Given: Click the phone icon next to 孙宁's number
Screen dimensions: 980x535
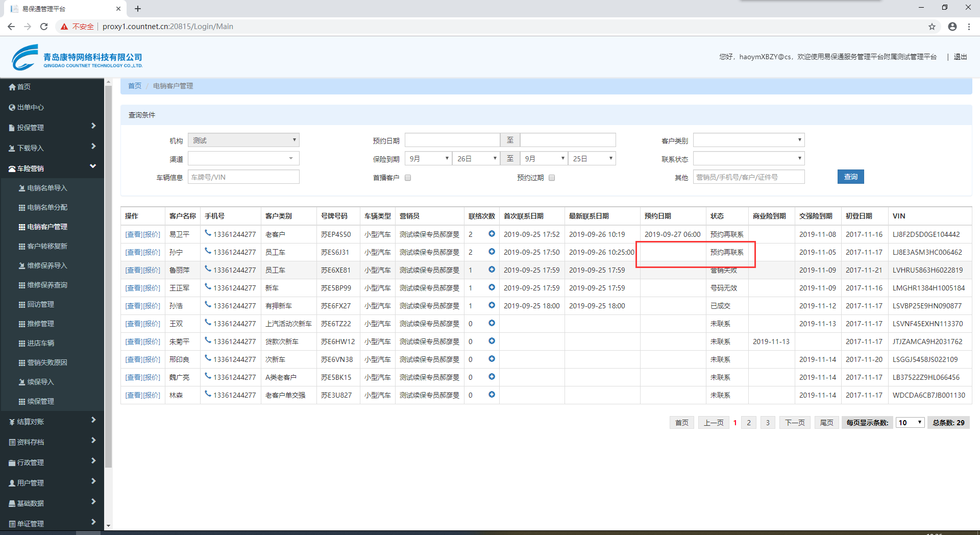Looking at the screenshot, I should (x=208, y=251).
